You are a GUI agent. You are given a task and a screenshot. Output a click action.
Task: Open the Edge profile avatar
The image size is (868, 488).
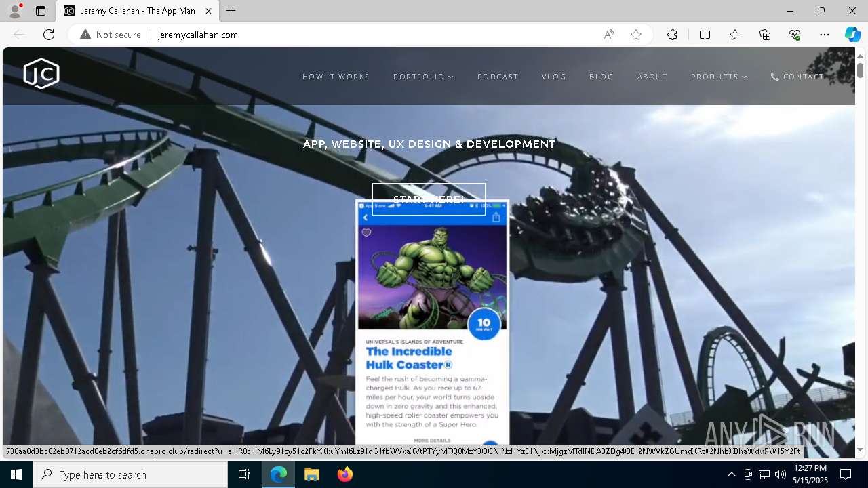click(x=15, y=11)
